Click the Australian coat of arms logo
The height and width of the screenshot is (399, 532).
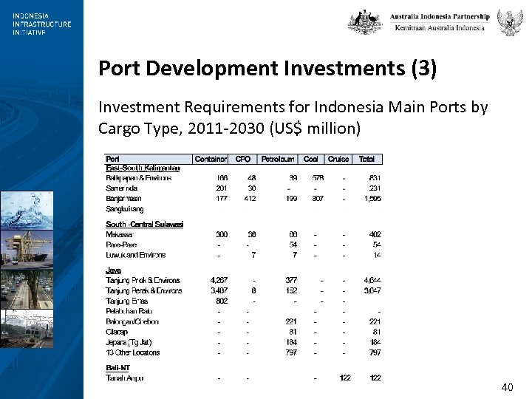coord(365,22)
